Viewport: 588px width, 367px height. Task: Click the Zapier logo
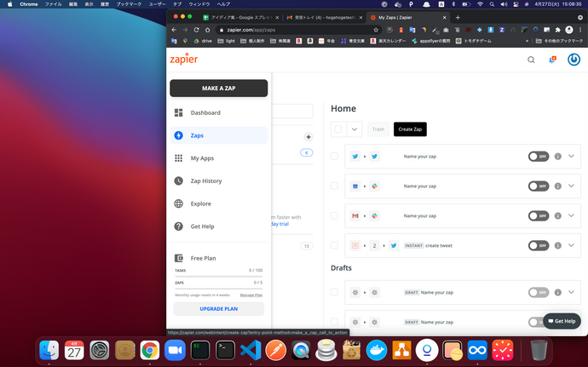184,59
